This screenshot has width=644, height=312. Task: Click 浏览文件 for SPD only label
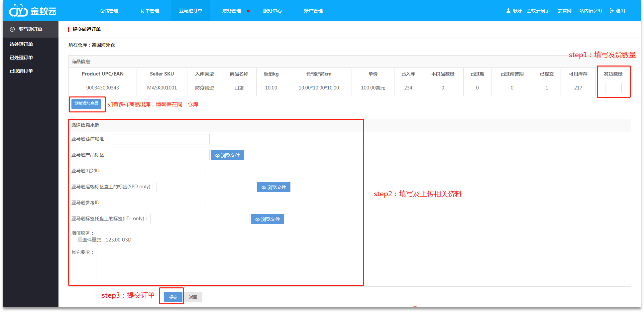(274, 187)
